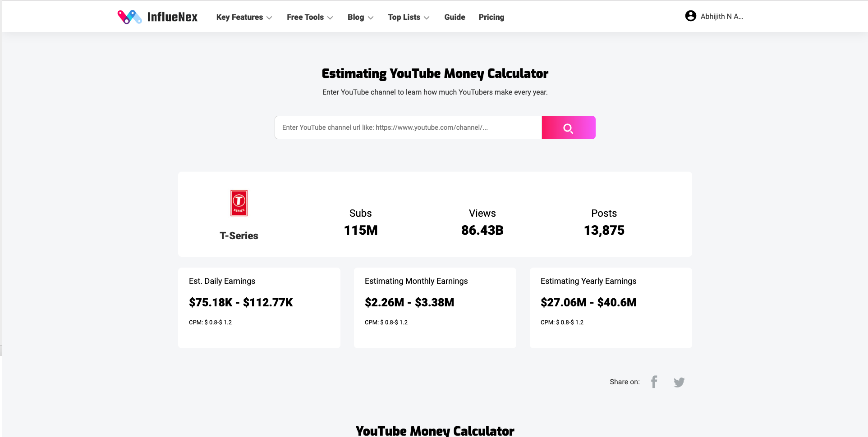
Task: Share results via Facebook icon
Action: tap(654, 382)
